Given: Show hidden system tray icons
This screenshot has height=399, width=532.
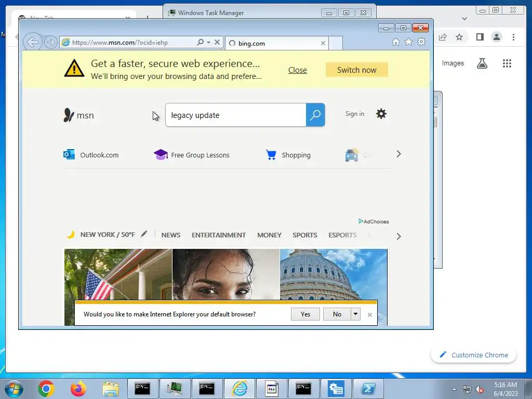Looking at the screenshot, I should click(x=454, y=389).
